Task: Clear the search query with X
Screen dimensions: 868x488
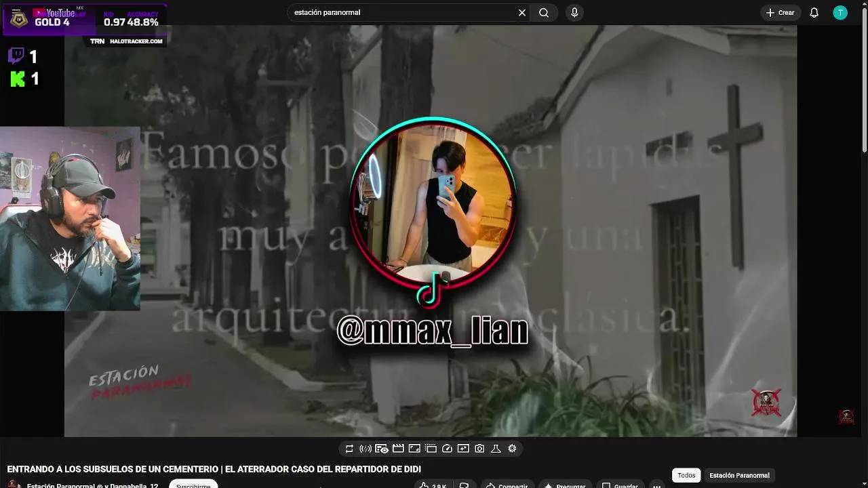Action: pyautogui.click(x=522, y=12)
